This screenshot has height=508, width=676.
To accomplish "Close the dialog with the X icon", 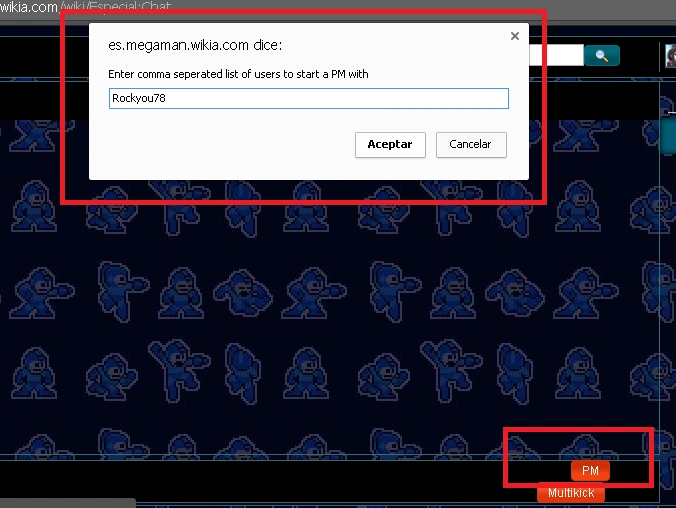I will click(515, 36).
